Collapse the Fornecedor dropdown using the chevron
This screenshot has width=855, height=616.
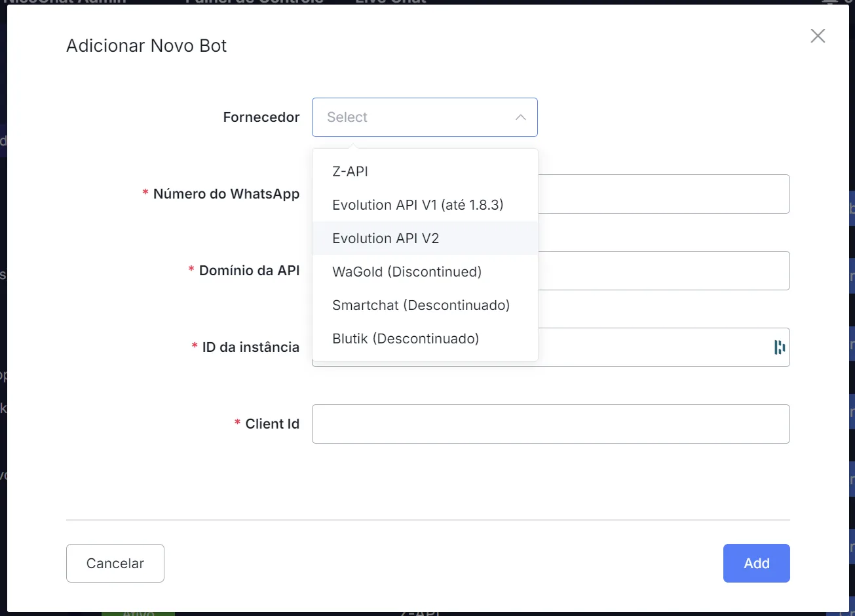[x=521, y=117]
